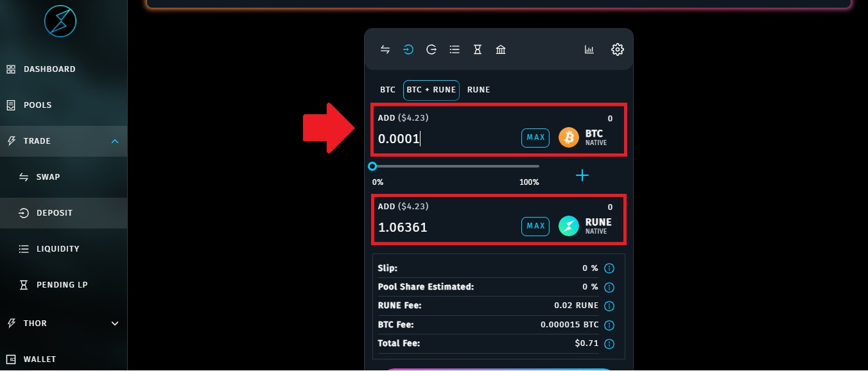The height and width of the screenshot is (371, 868).
Task: Show info for Total Fee
Action: [x=610, y=344]
